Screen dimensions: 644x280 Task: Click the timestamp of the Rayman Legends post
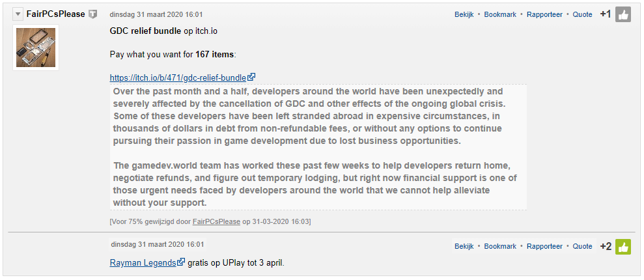156,245
